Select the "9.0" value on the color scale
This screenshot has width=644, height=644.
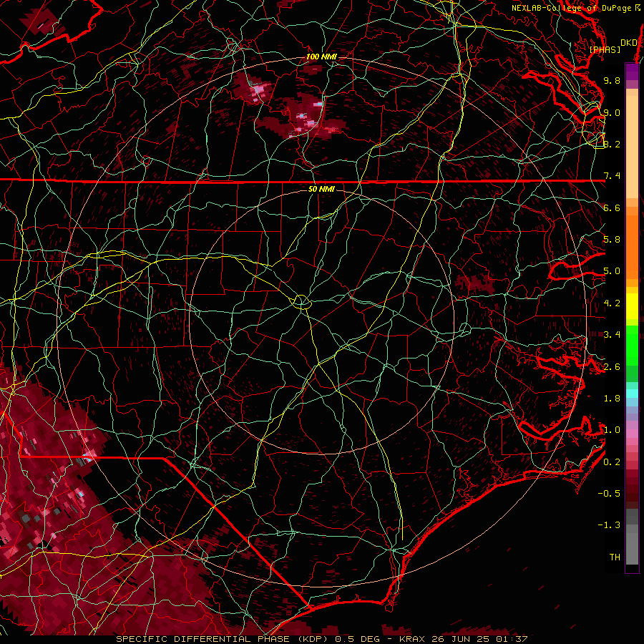coord(612,112)
